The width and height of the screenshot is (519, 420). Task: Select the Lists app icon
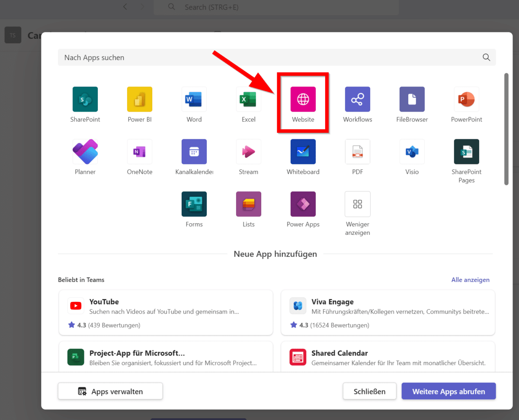249,204
